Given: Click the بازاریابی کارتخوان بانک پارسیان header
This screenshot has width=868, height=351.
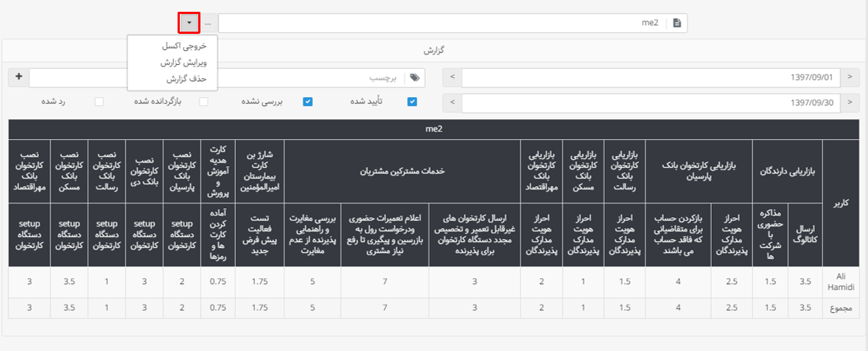Looking at the screenshot, I should click(x=699, y=171).
